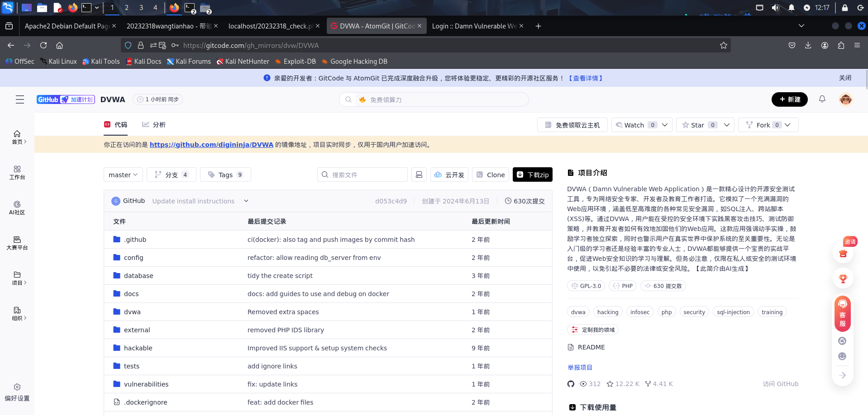The height and width of the screenshot is (415, 868).
Task: Open Firefox extensions menu
Action: click(x=841, y=45)
